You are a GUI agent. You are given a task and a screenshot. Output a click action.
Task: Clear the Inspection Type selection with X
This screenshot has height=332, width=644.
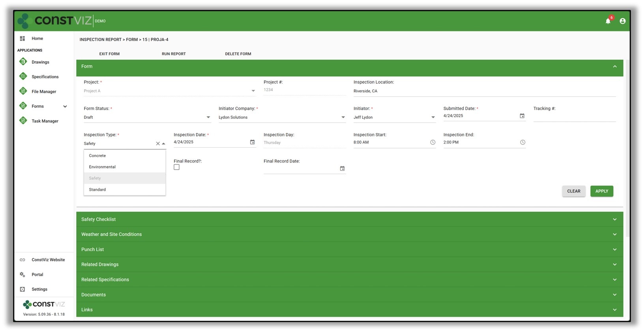(158, 144)
